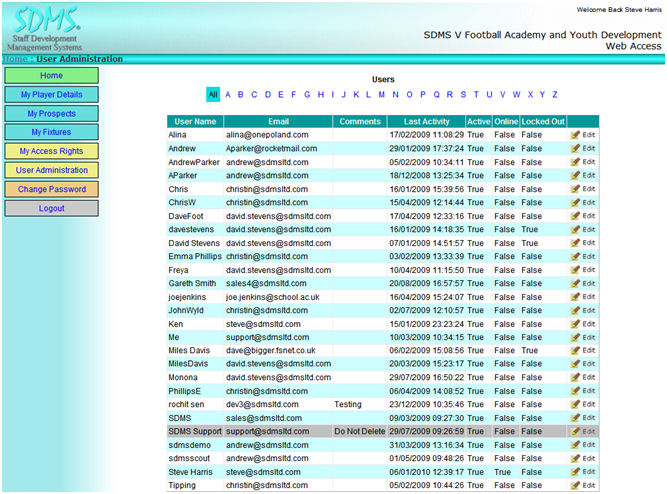Viewport: 667px width, 494px height.
Task: Click email Aparker@rocketmail.com
Action: coord(271,148)
